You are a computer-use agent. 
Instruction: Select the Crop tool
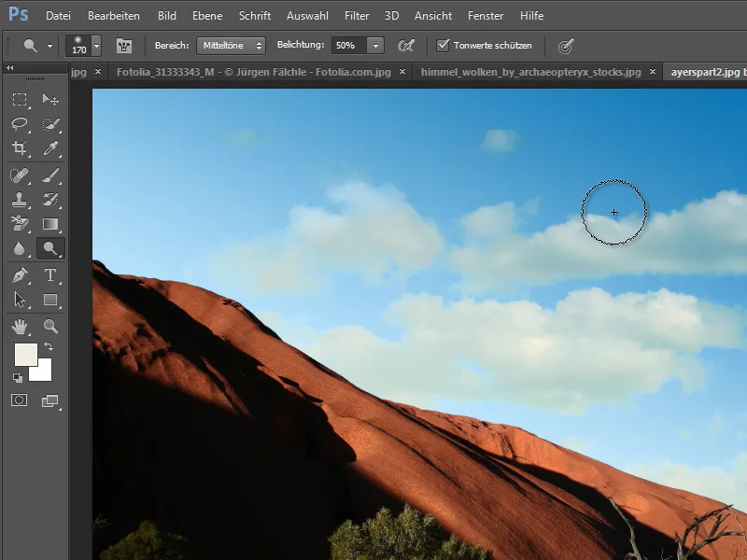(20, 148)
